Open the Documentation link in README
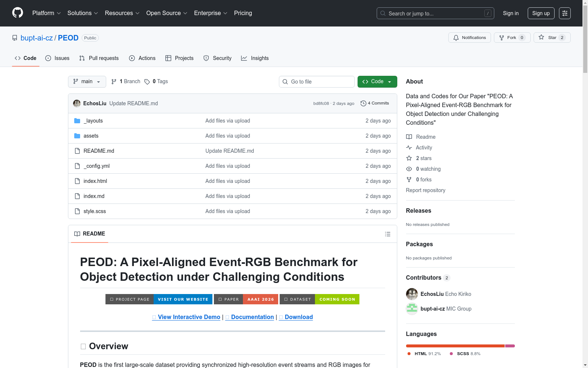The width and height of the screenshot is (588, 368). click(250, 317)
